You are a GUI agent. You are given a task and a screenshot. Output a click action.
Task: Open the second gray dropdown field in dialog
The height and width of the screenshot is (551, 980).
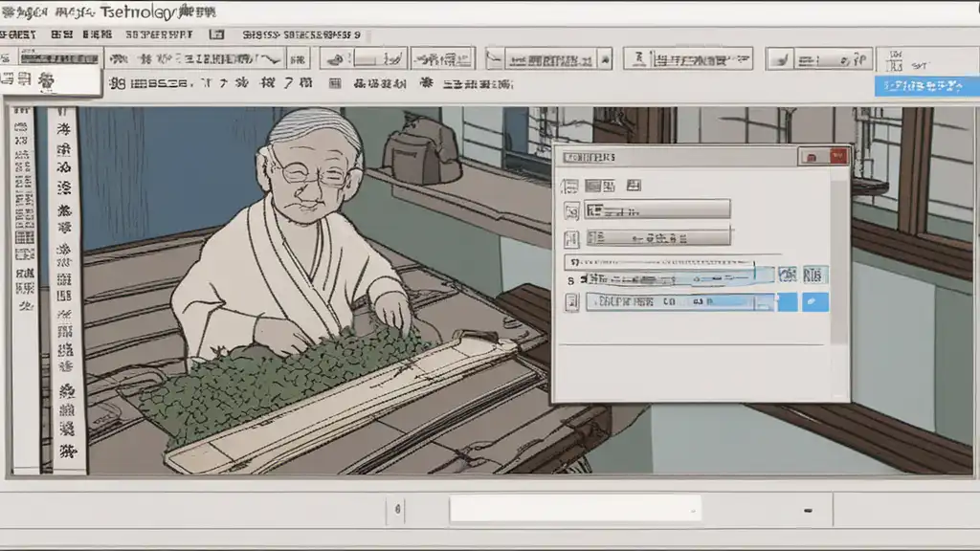pos(657,237)
